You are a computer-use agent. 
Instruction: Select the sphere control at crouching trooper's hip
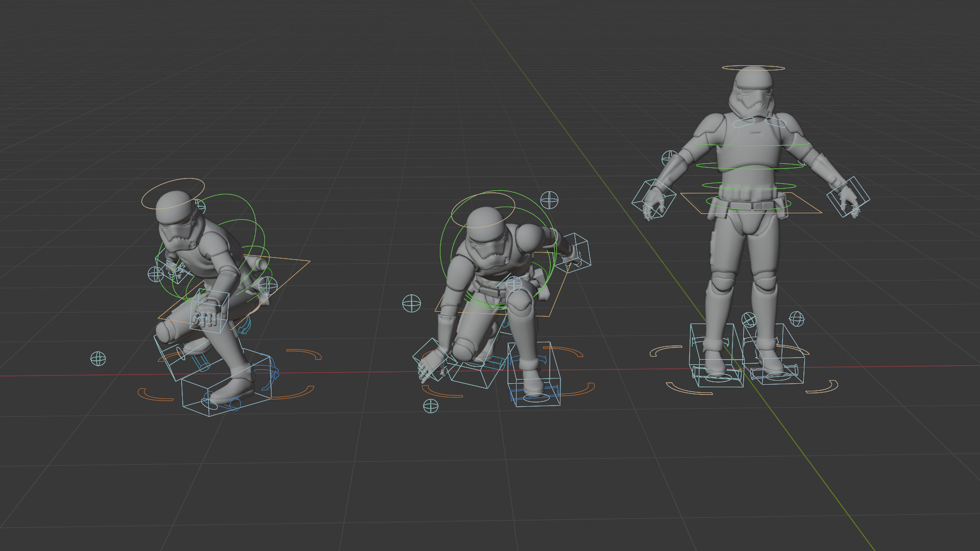click(268, 286)
